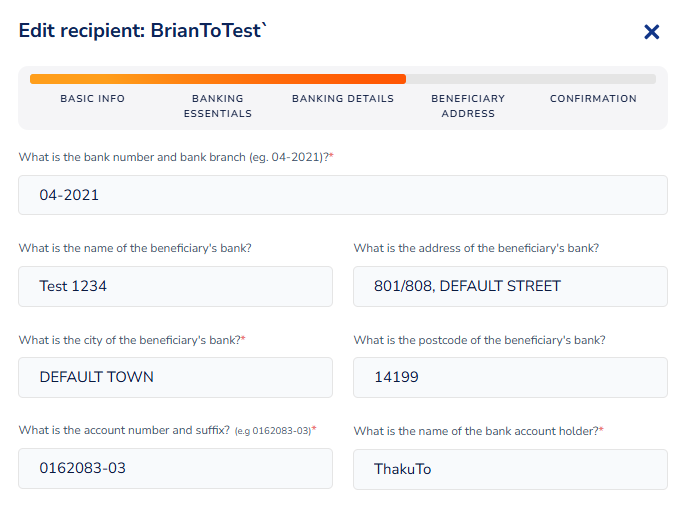Click the beneficiary bank name field

point(175,286)
